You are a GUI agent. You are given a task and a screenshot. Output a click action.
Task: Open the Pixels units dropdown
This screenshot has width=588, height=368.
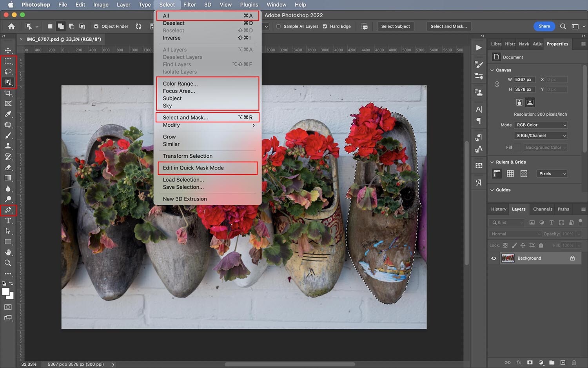click(552, 173)
